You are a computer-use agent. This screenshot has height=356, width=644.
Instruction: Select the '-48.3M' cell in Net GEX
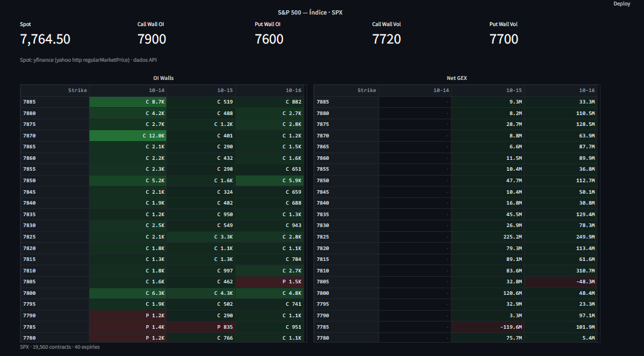coord(561,282)
